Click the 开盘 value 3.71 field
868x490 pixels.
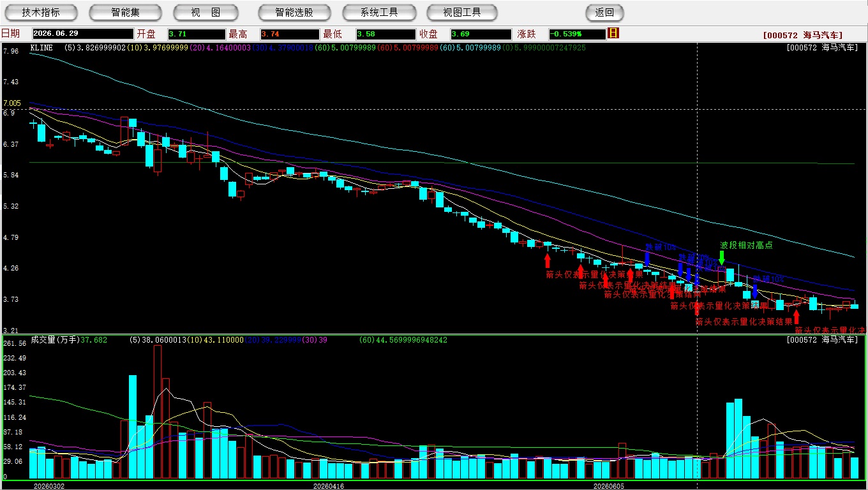(197, 34)
